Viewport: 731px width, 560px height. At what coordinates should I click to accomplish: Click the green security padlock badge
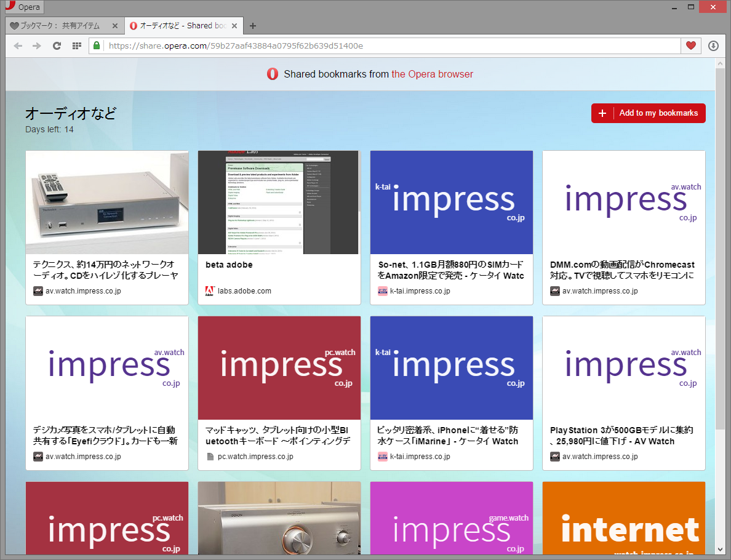(96, 46)
